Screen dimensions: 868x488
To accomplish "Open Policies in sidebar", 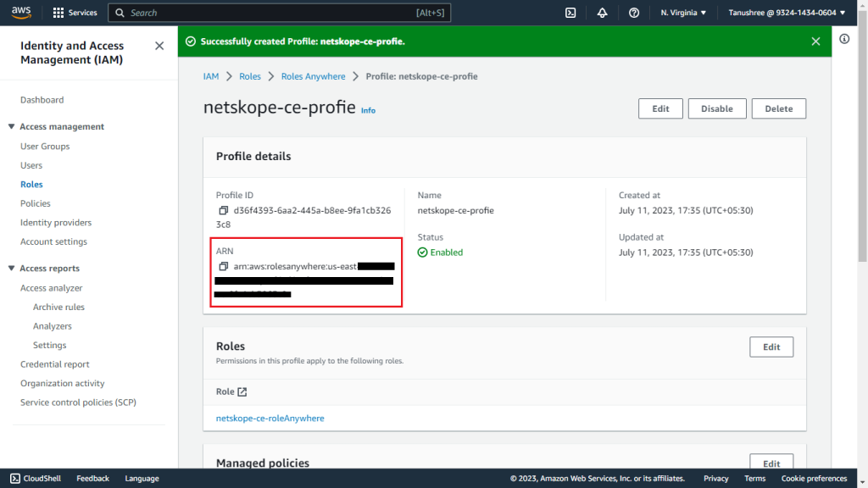I will coord(36,203).
